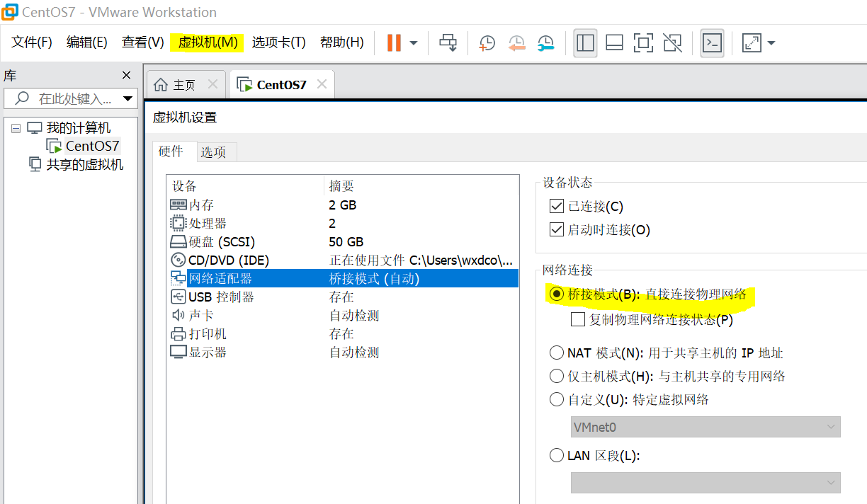Open the console view terminal icon
Viewport: 867px width, 504px height.
(712, 42)
